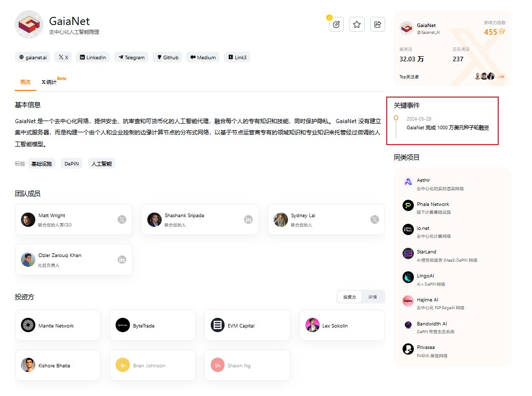Click Matt Wright's avatar photo
The height and width of the screenshot is (396, 532).
[28, 220]
